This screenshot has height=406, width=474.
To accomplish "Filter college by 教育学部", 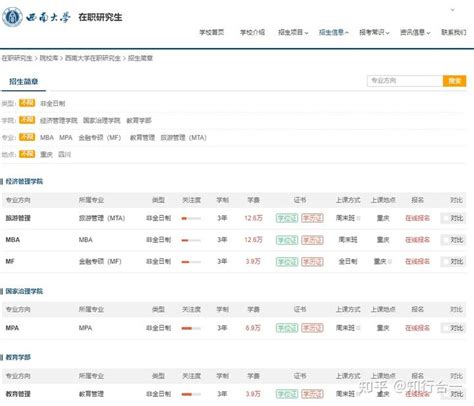I will (x=139, y=121).
